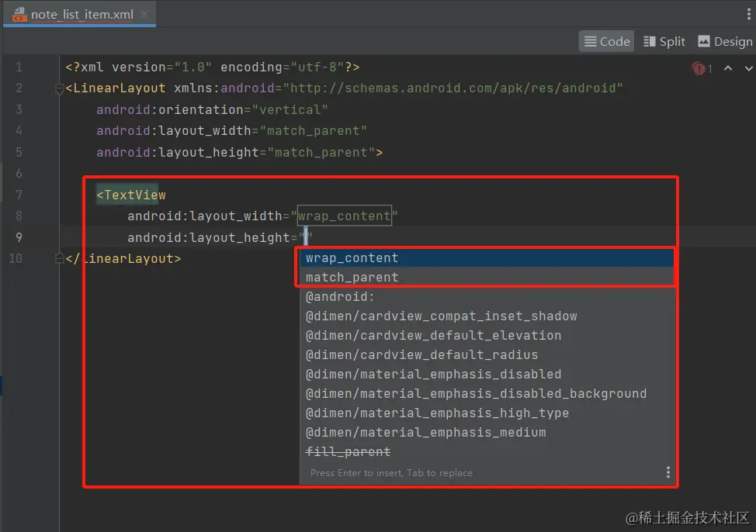This screenshot has height=532, width=756.
Task: Switch to Split view mode
Action: tap(664, 41)
